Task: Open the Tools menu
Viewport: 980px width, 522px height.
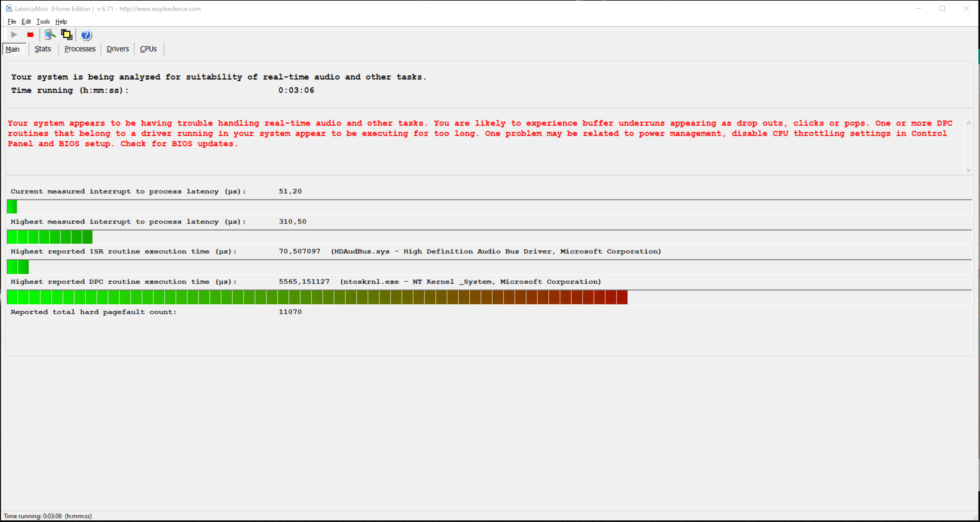Action: (43, 22)
